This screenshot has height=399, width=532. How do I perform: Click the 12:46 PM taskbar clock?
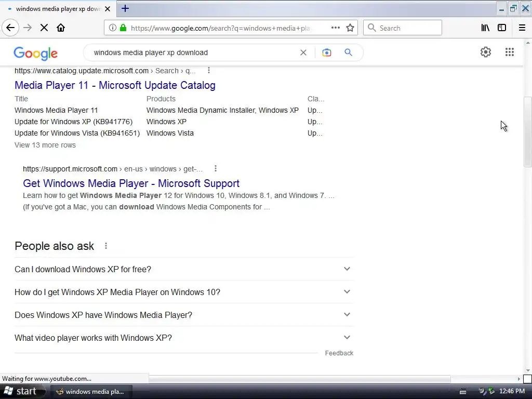[512, 391]
